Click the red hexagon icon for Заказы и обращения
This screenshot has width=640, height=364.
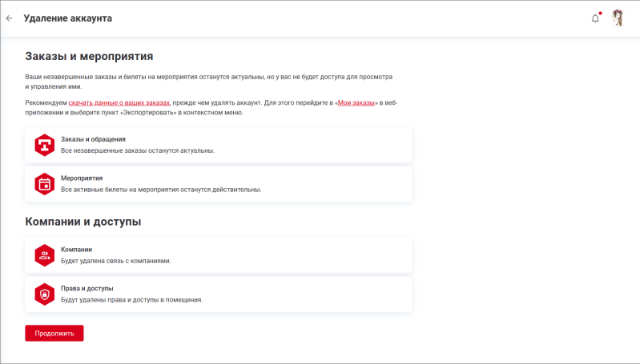pos(44,145)
